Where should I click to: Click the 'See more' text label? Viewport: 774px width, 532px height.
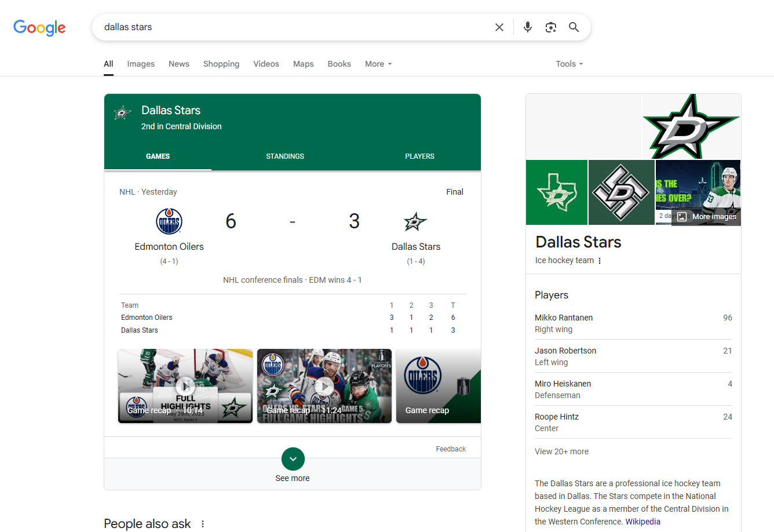(x=293, y=478)
